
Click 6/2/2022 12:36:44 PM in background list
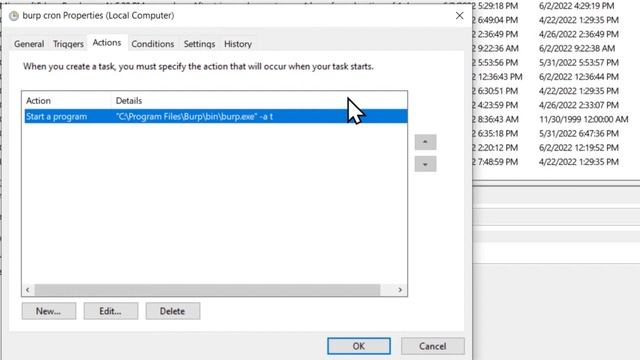579,77
